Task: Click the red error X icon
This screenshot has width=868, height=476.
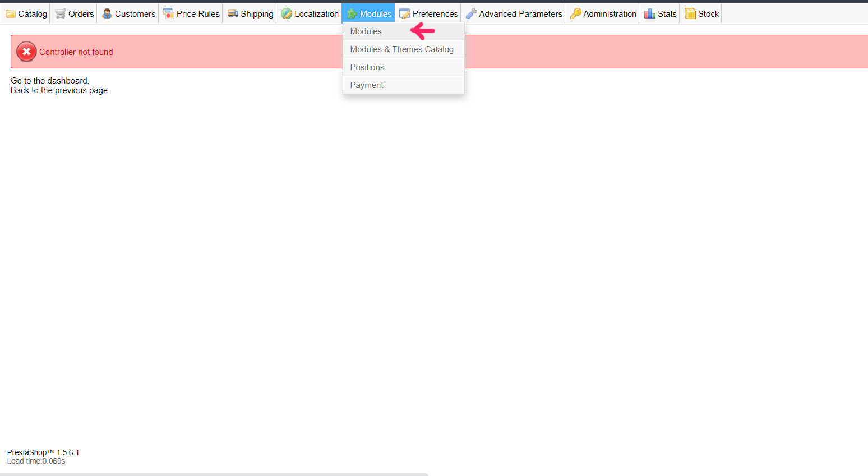Action: [26, 52]
